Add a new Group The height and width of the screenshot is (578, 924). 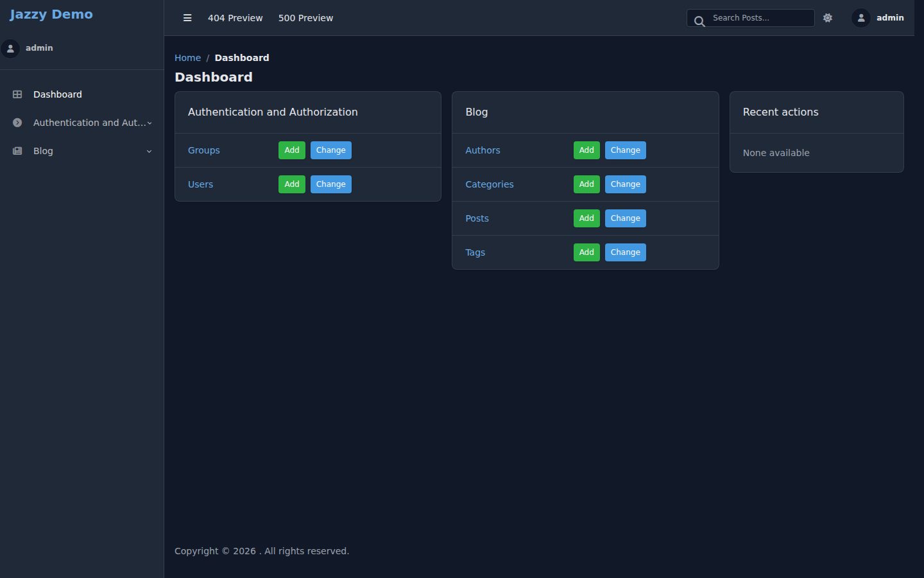tap(292, 150)
